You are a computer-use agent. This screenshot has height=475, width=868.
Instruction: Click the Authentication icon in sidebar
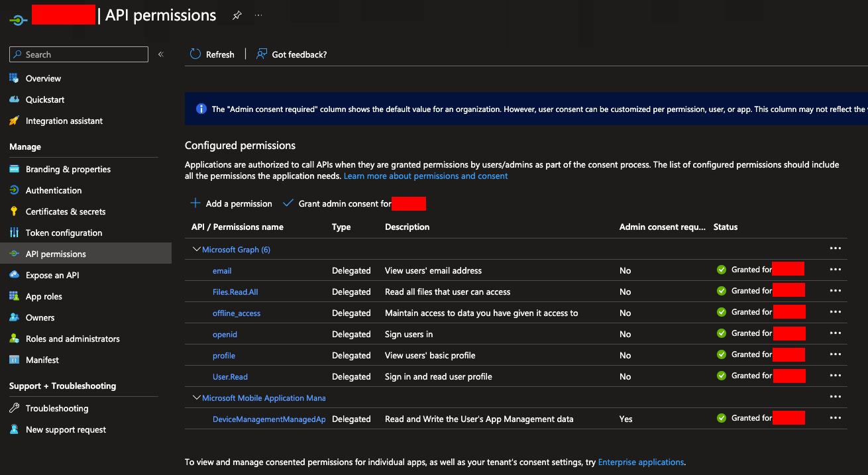pos(14,190)
